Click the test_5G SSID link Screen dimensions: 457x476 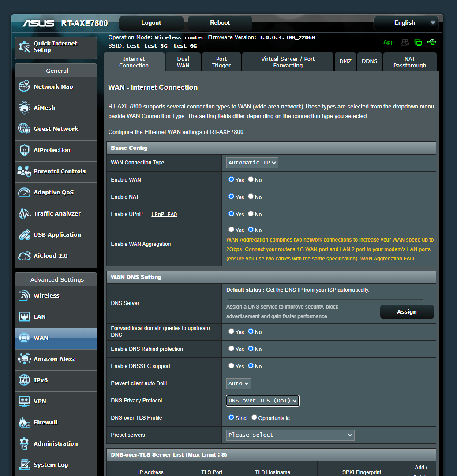[x=156, y=46]
